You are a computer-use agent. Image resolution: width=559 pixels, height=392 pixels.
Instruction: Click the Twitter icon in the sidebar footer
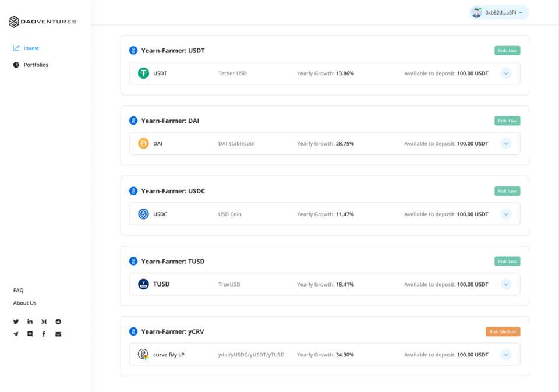(x=16, y=321)
